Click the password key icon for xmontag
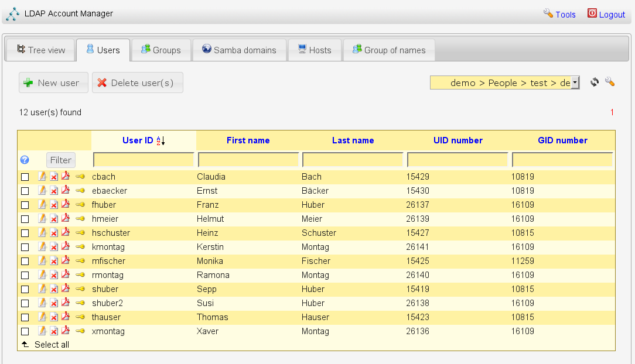This screenshot has width=635, height=364. 80,331
